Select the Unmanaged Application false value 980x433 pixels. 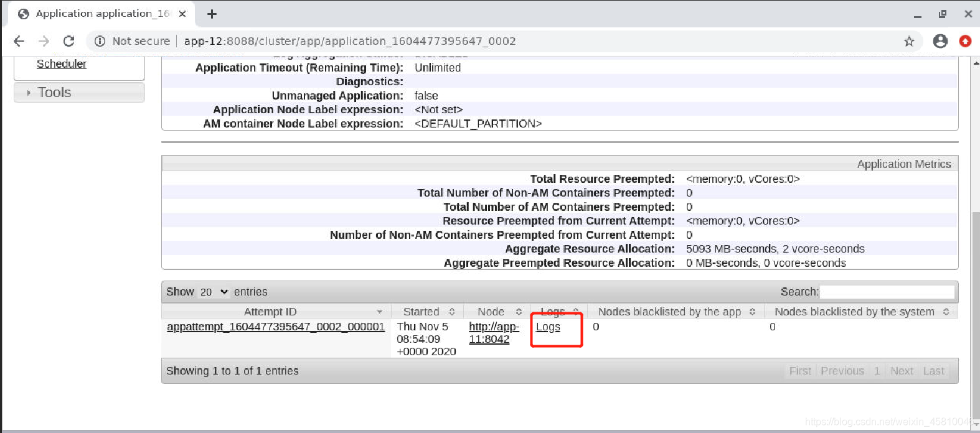pos(426,96)
